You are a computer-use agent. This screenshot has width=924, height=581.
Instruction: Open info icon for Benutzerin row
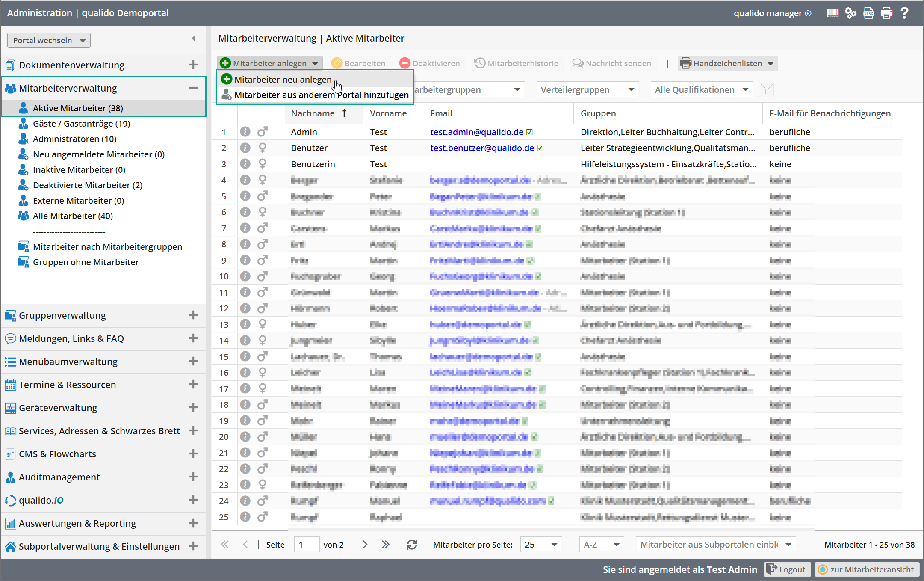click(x=245, y=164)
